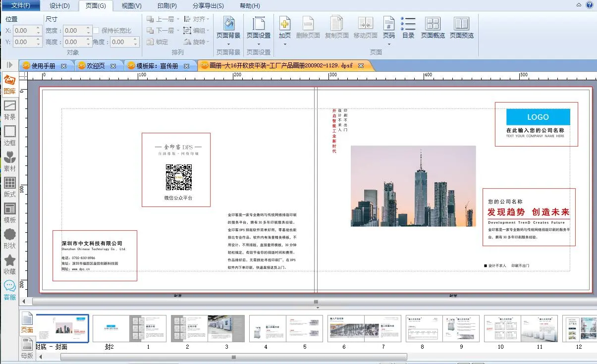Switch to the 欢迎页 document tab
This screenshot has width=597, height=364.
coord(96,66)
